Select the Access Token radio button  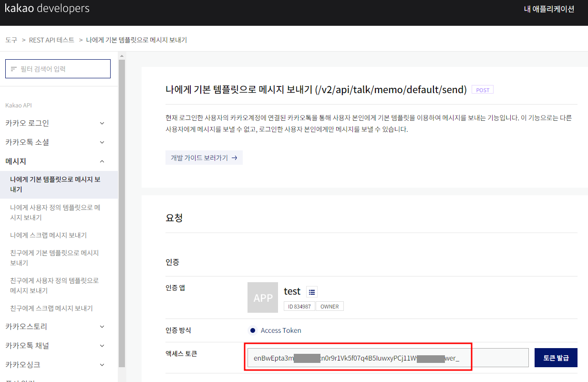pyautogui.click(x=253, y=330)
